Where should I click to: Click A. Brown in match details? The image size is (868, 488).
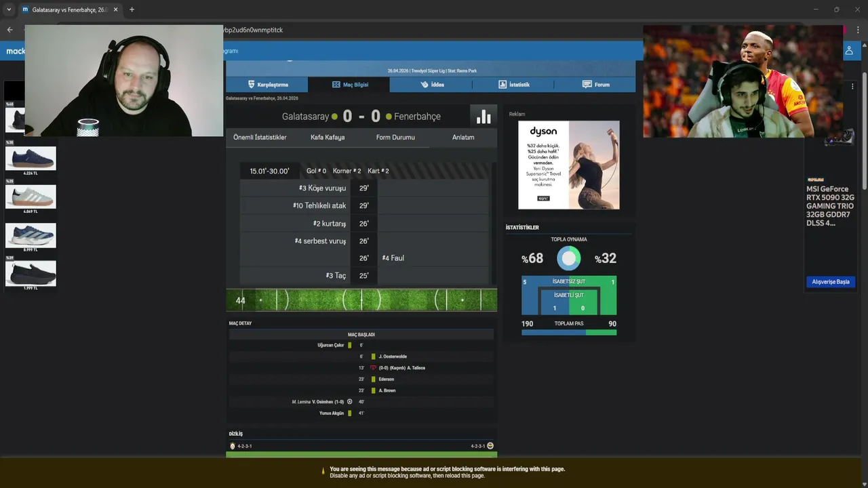387,390
